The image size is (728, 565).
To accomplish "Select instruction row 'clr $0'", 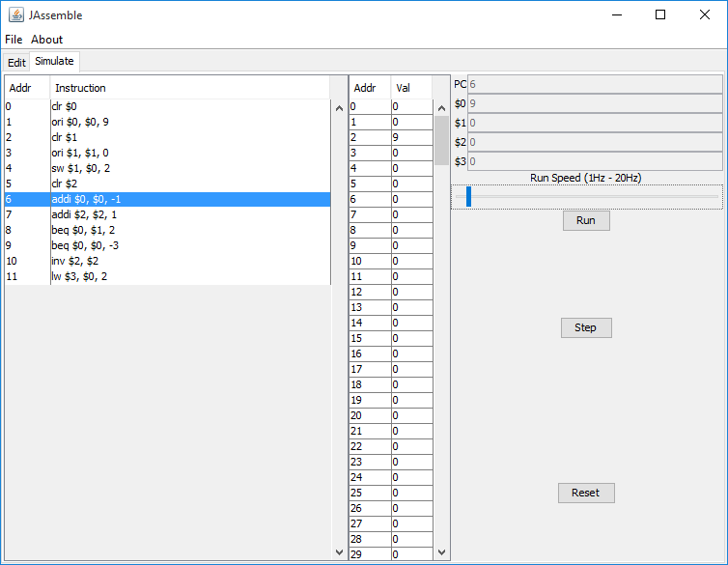I will (x=167, y=106).
